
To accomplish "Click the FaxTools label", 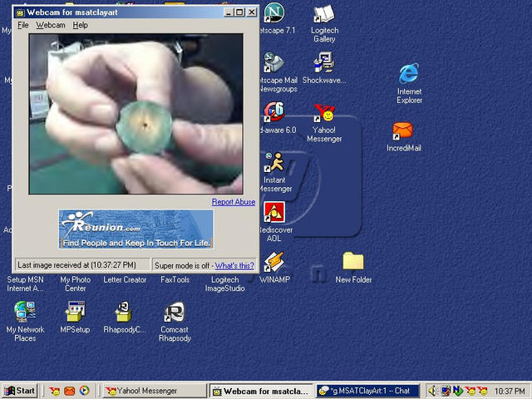I will 175,279.
